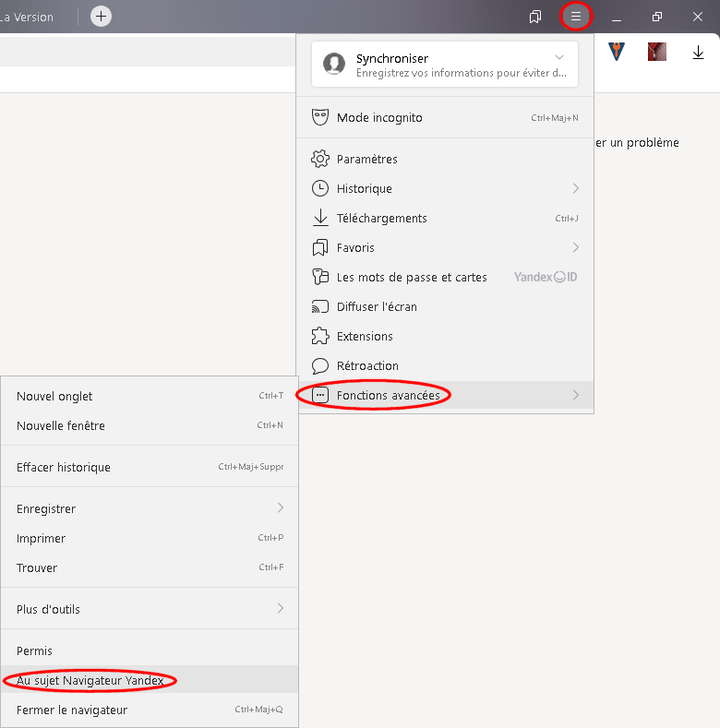Viewport: 720px width, 728px height.
Task: Click the Ctrl+P shortcut text
Action: click(x=270, y=538)
